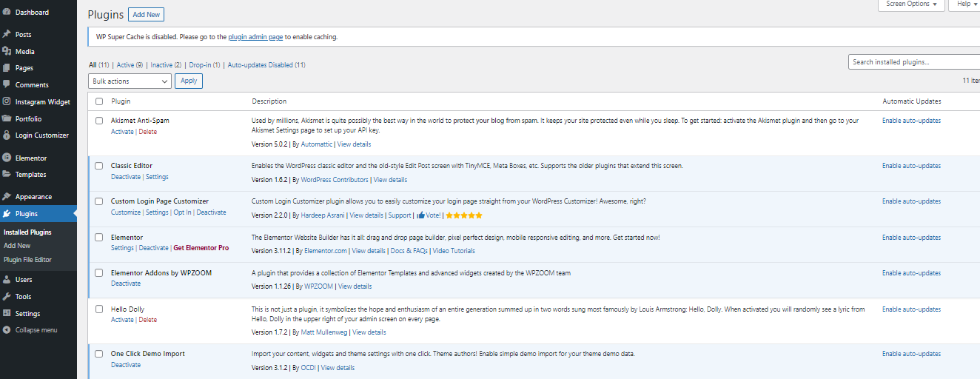The image size is (980, 379).
Task: Filter by Drop-in (1) plugins
Action: pyautogui.click(x=204, y=65)
